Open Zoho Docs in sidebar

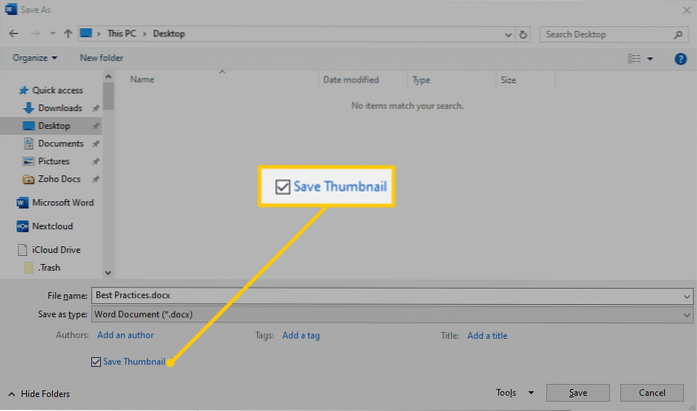click(x=52, y=179)
